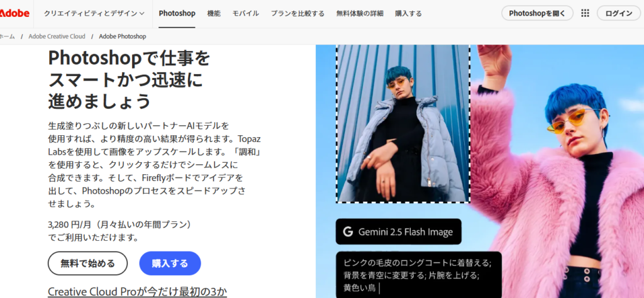The height and width of the screenshot is (298, 644).
Task: Open the クリエイティビティとデザイン menu
Action: [94, 14]
